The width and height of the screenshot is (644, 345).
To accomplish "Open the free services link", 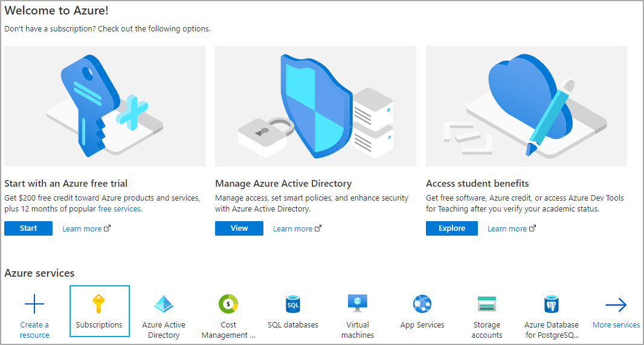I will (120, 208).
